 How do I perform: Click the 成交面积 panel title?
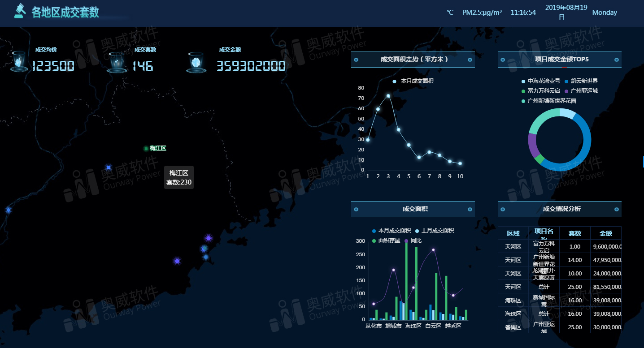(x=415, y=209)
